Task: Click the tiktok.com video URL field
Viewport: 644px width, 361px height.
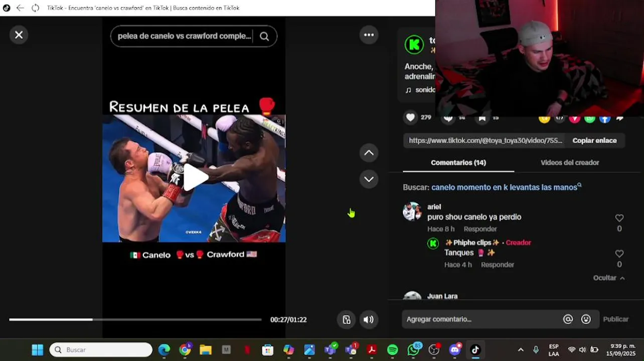Action: click(x=485, y=140)
